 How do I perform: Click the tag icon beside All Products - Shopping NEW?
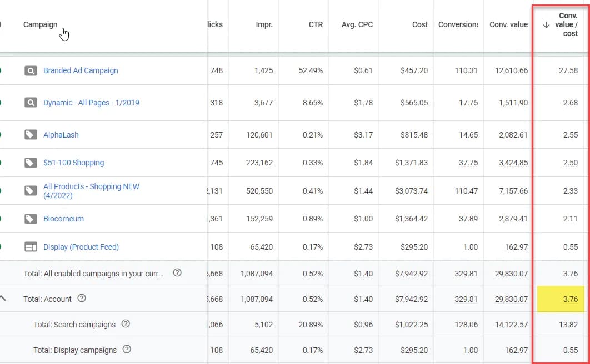click(31, 191)
